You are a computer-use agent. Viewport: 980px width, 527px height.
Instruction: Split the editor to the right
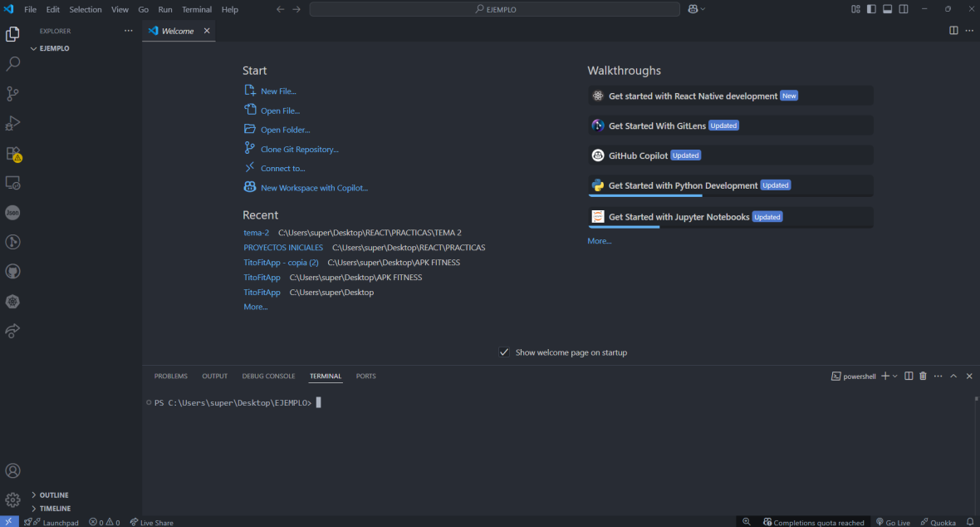pyautogui.click(x=953, y=31)
